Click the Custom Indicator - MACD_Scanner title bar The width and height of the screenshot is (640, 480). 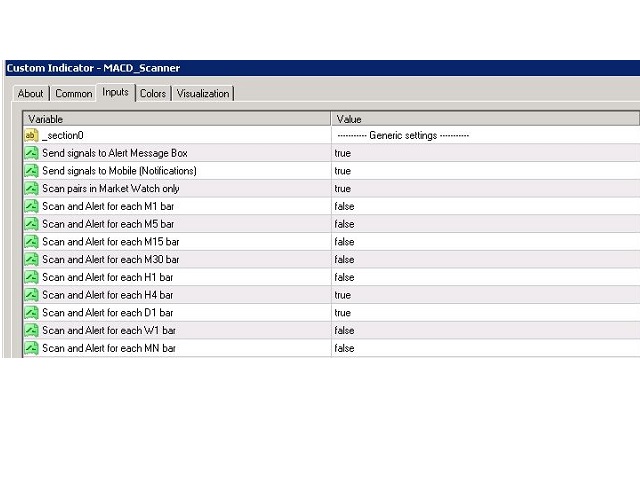coord(322,68)
